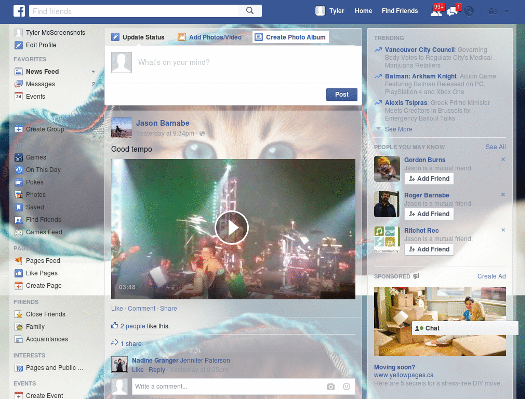This screenshot has width=532, height=399.
Task: Add Roger Barnabe as friend
Action: tap(429, 214)
